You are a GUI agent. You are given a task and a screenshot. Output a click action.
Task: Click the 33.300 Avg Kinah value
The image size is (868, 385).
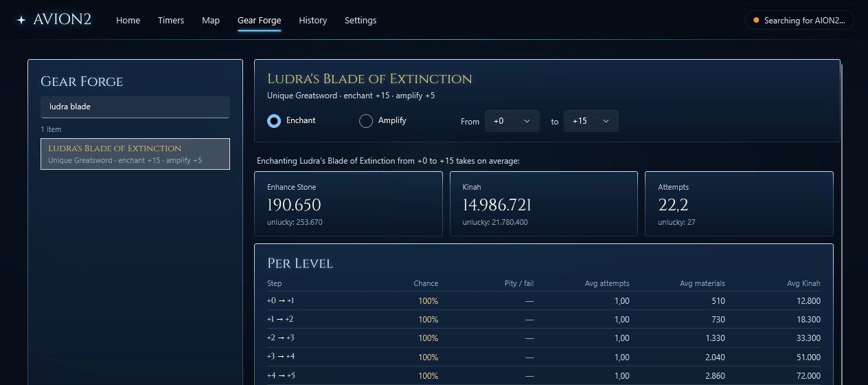(x=808, y=338)
